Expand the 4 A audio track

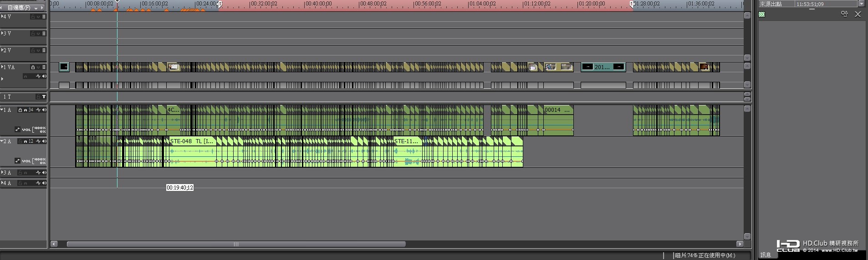tap(2, 183)
